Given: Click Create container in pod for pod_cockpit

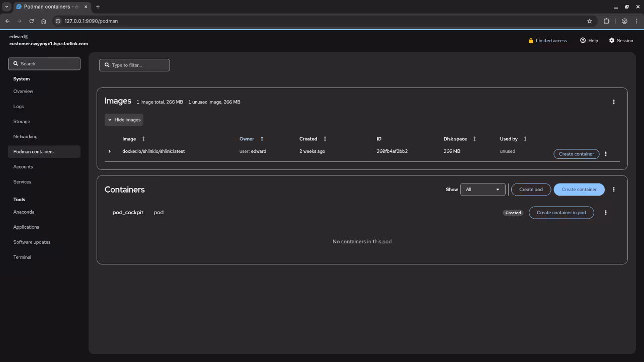Looking at the screenshot, I should 561,212.
